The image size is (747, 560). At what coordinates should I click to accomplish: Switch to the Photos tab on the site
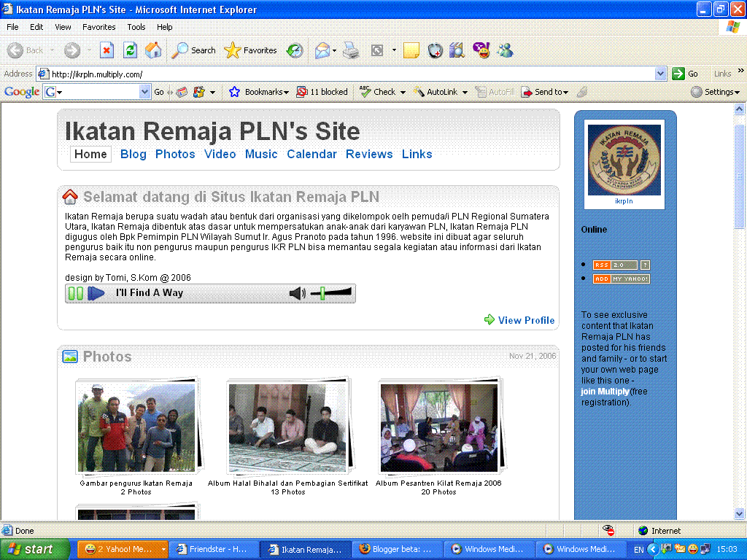click(x=175, y=155)
